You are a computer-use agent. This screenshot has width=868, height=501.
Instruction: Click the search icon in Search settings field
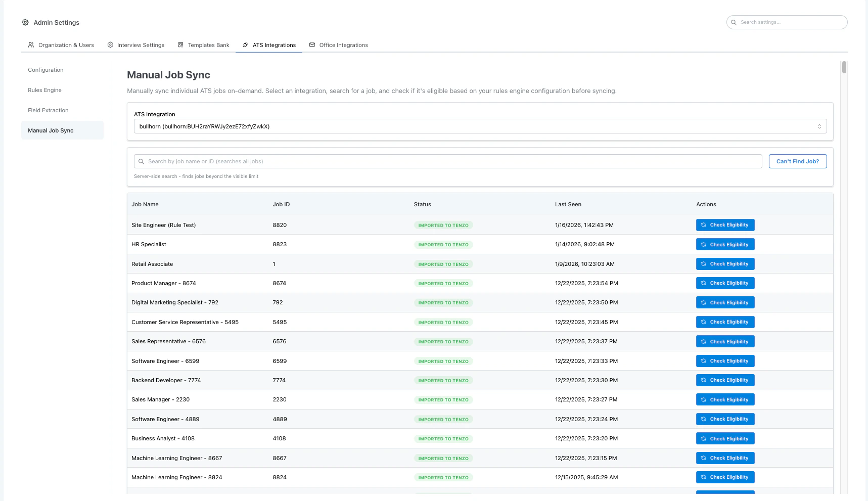coord(734,22)
